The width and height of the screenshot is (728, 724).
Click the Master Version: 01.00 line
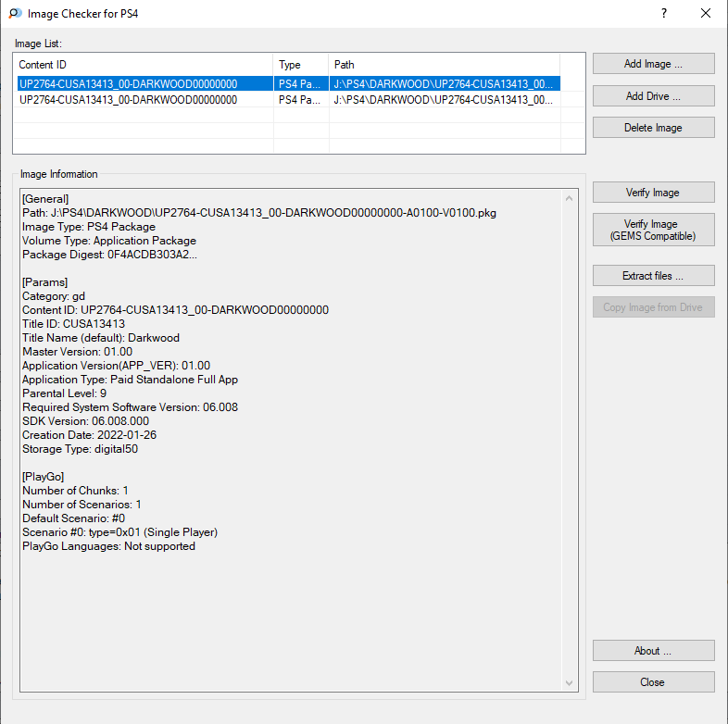point(77,352)
